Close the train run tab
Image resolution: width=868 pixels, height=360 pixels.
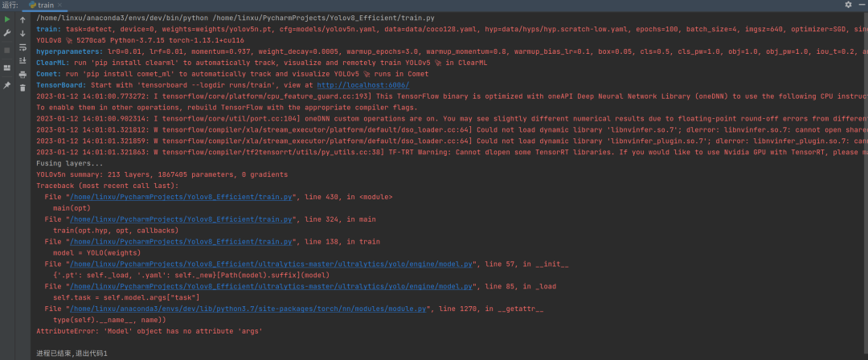[61, 5]
